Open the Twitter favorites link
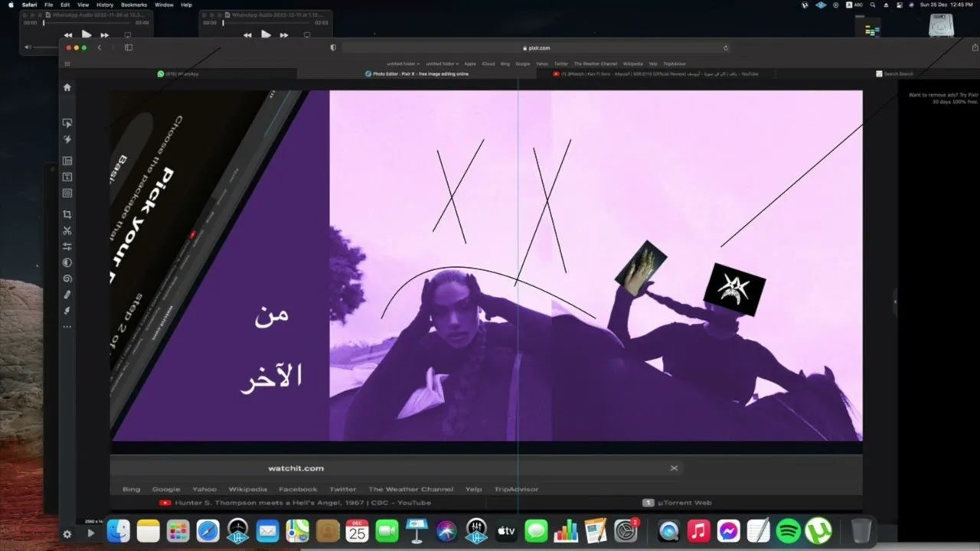Image resolution: width=980 pixels, height=551 pixels. pyautogui.click(x=561, y=64)
